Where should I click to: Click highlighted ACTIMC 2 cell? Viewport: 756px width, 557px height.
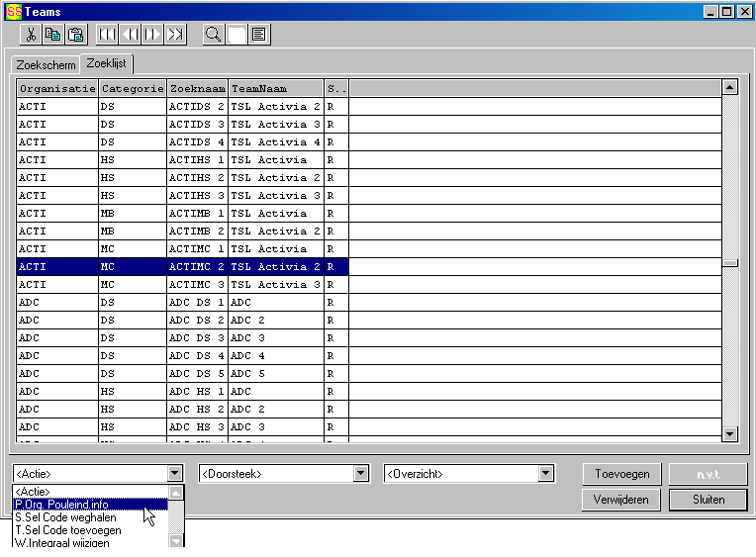(197, 267)
